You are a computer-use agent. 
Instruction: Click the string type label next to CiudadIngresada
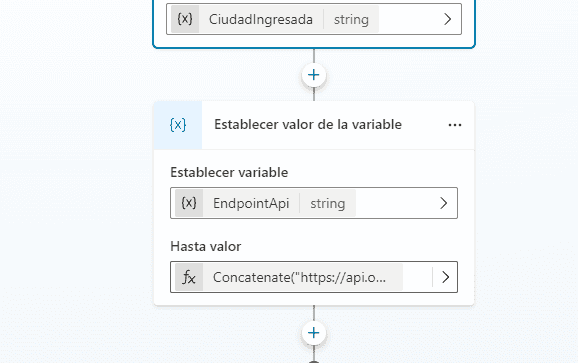[x=351, y=19]
